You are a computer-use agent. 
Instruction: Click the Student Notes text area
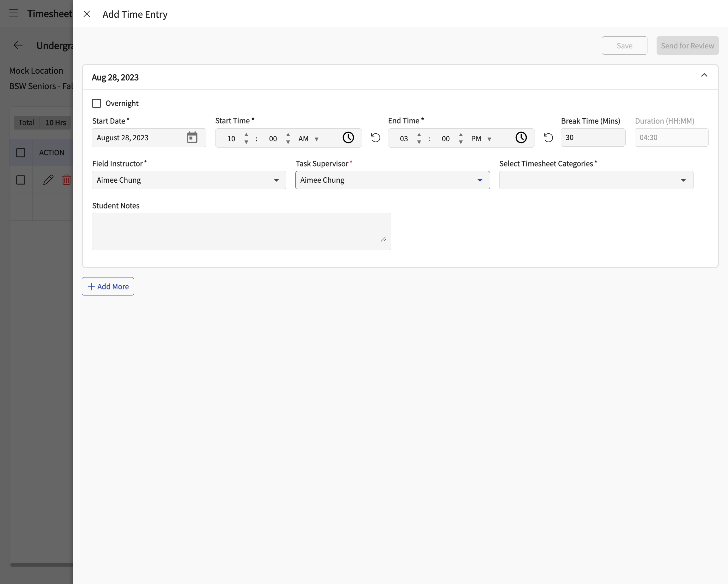(241, 231)
